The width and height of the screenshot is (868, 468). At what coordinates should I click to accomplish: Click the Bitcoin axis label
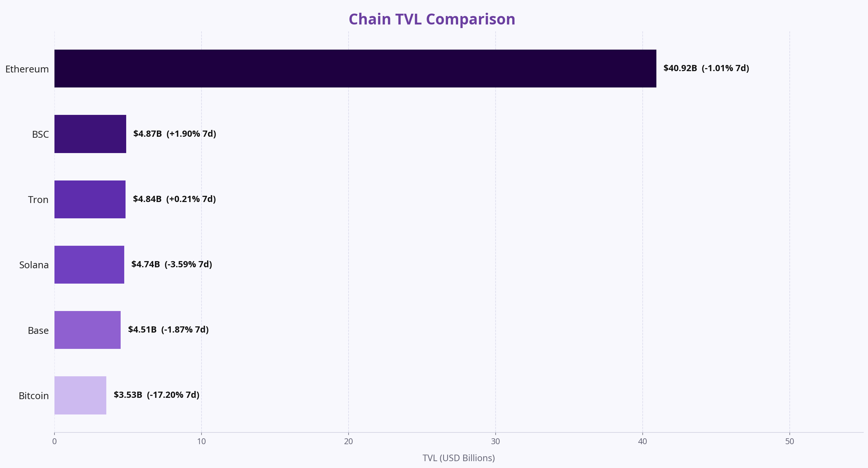tap(34, 396)
